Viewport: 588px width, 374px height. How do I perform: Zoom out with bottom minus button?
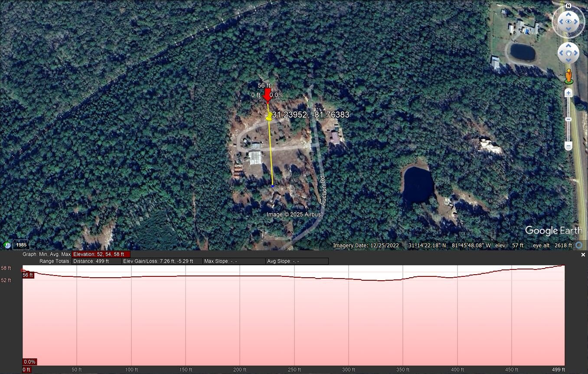tap(568, 147)
